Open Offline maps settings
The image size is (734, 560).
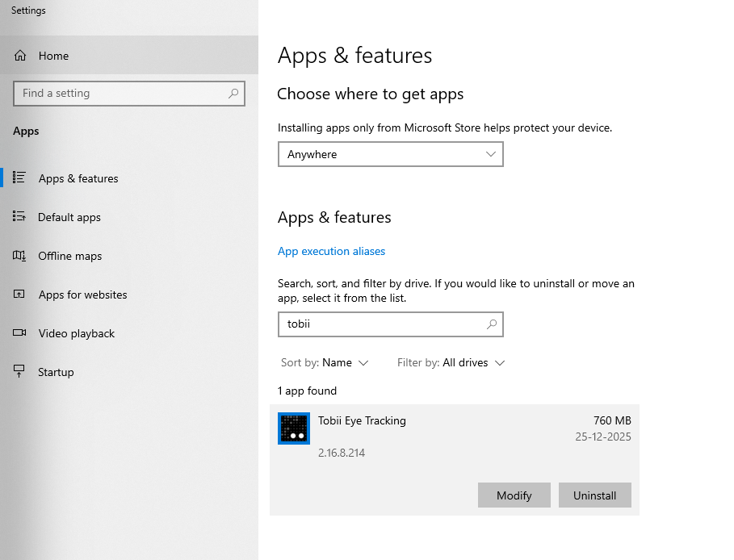129,256
